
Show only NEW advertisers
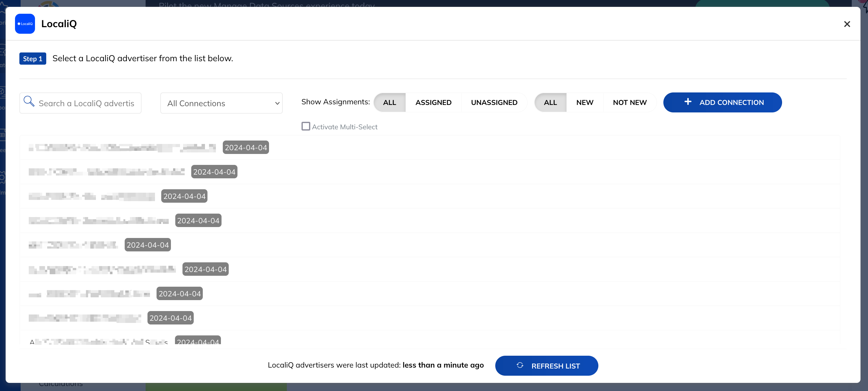tap(585, 102)
